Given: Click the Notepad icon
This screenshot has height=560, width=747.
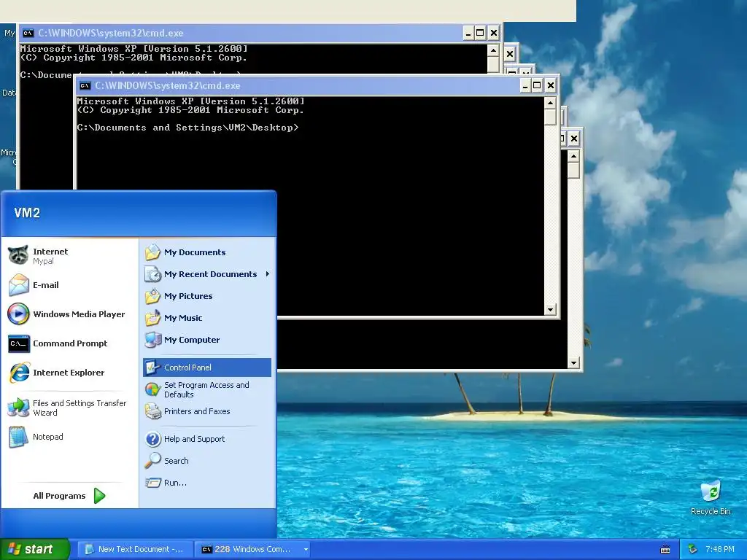Looking at the screenshot, I should click(x=18, y=437).
